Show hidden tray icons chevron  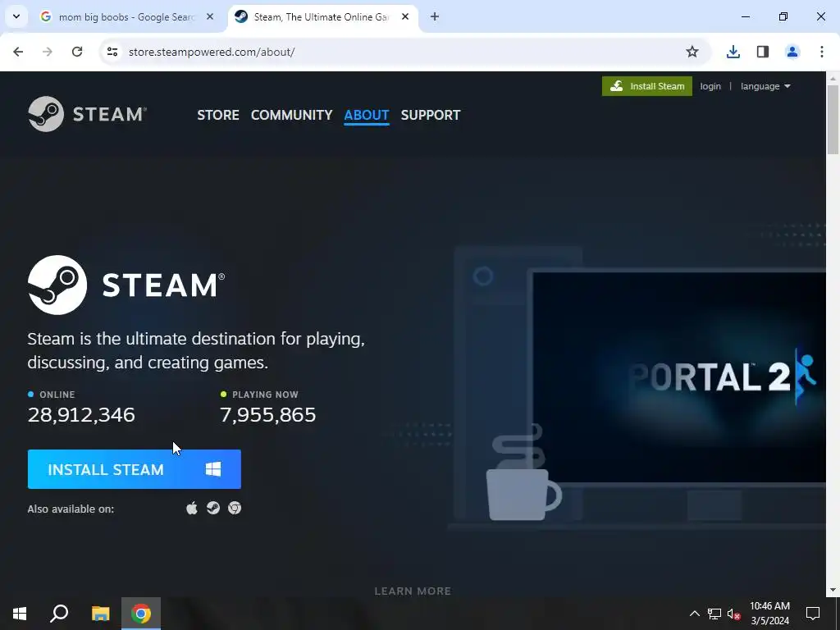[694, 614]
